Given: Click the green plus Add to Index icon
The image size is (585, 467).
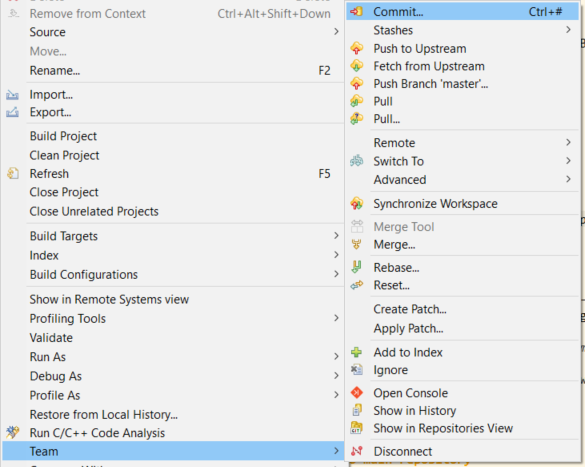Looking at the screenshot, I should tap(357, 352).
